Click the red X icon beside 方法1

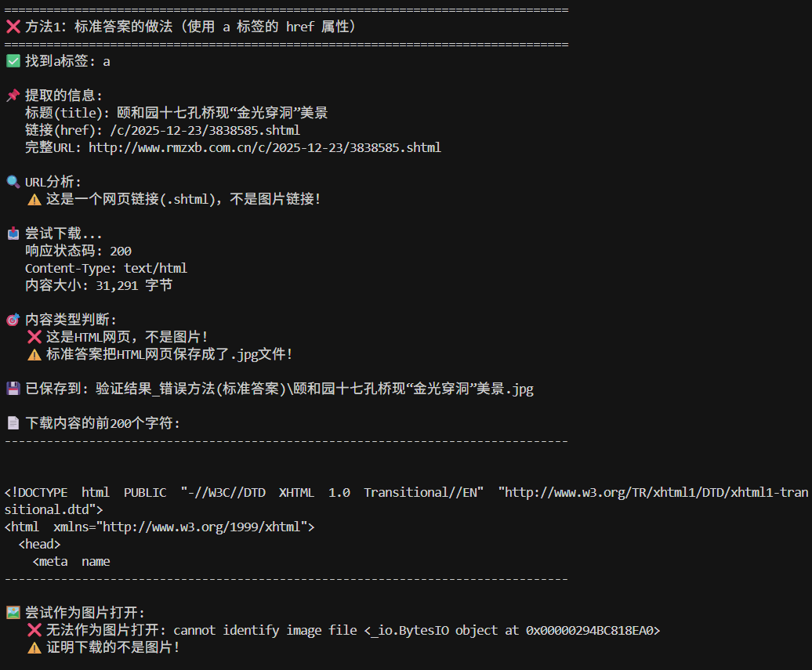13,27
